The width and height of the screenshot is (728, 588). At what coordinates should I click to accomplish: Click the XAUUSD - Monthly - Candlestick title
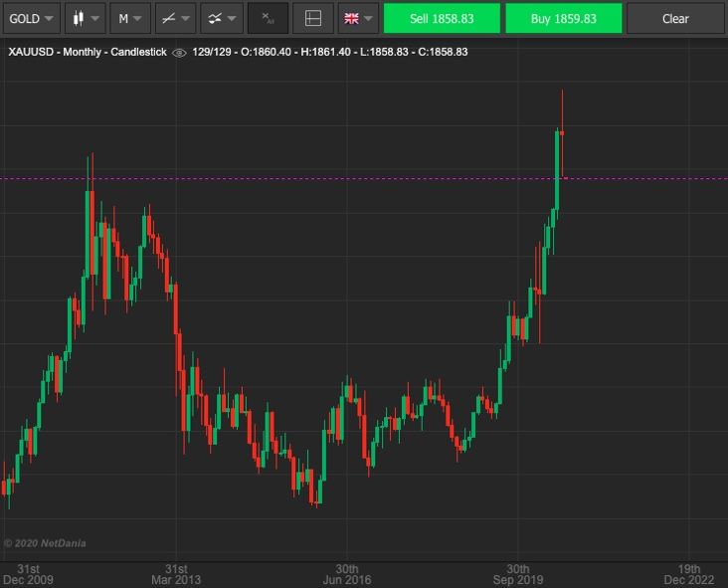pyautogui.click(x=88, y=52)
